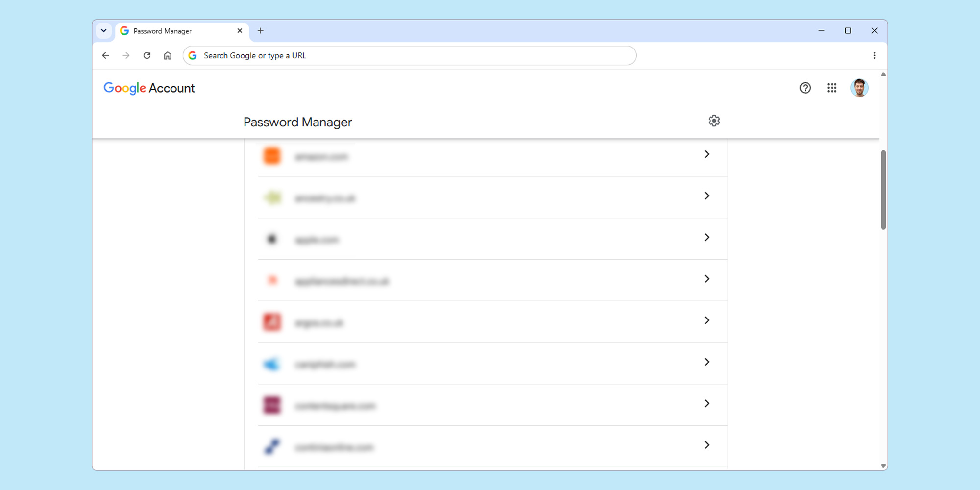The width and height of the screenshot is (980, 490).
Task: Expand the light blue icon row chevron
Action: [x=707, y=362]
